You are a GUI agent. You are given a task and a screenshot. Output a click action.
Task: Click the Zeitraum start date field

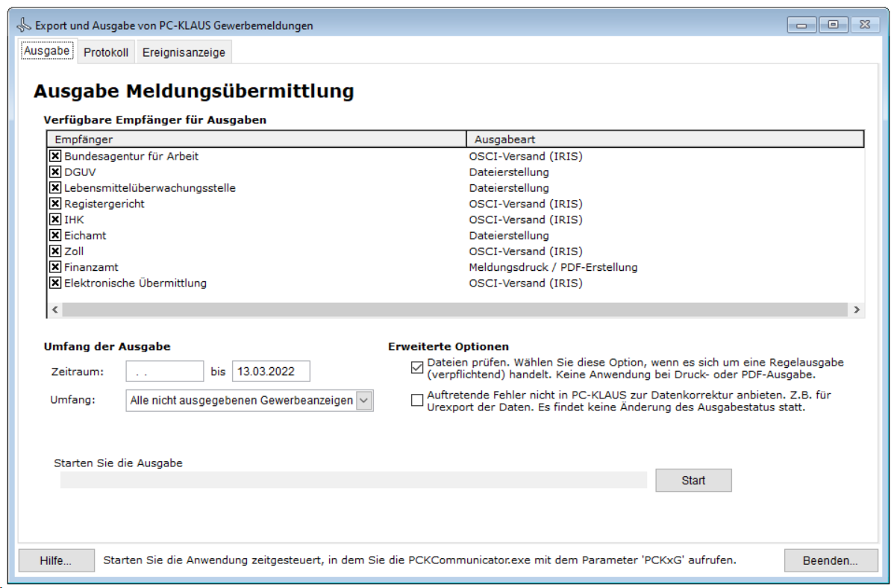[164, 372]
